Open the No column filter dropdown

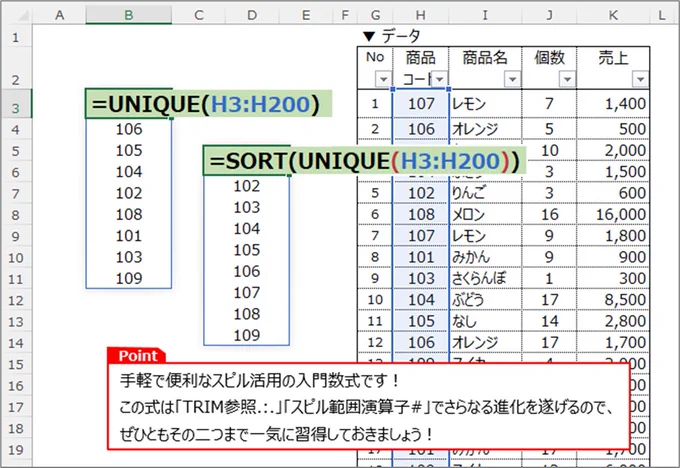383,79
